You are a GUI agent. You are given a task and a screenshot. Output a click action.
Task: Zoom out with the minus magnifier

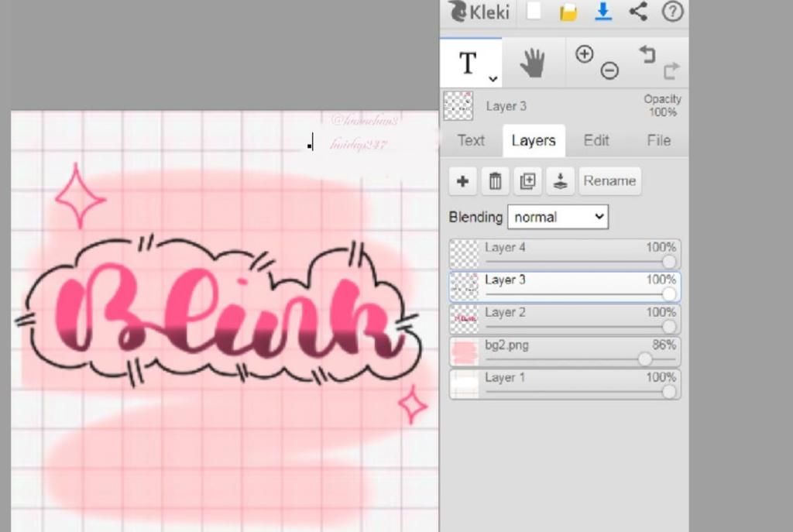(609, 70)
